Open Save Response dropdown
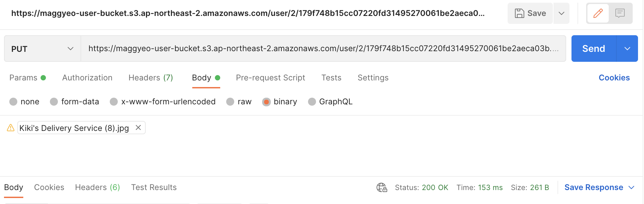Screen dimensions: 644x204 pos(599,187)
